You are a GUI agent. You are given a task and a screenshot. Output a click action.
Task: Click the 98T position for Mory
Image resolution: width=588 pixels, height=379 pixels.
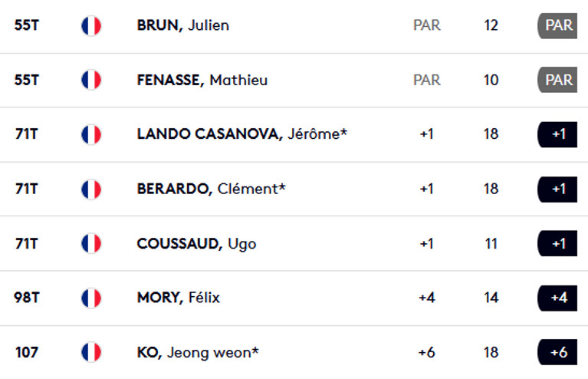click(26, 298)
